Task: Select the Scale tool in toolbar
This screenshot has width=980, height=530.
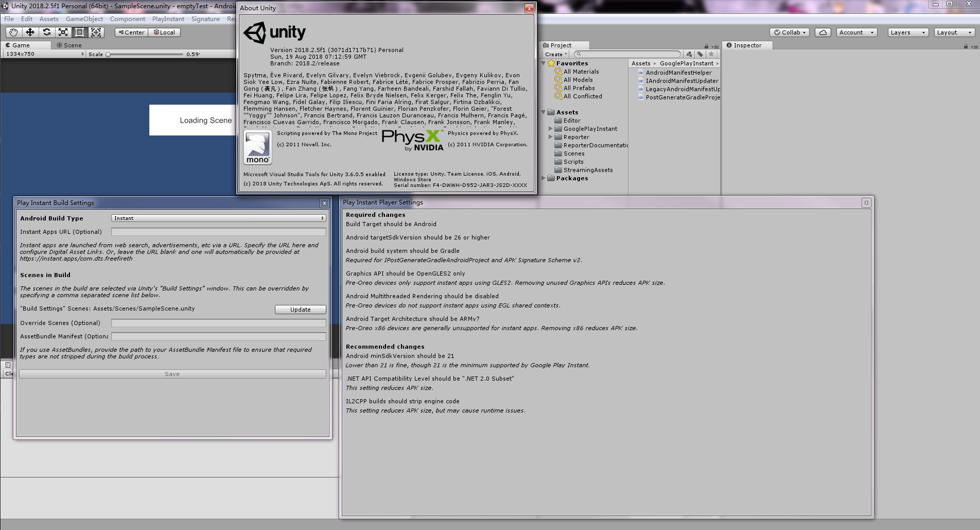Action: coord(63,32)
